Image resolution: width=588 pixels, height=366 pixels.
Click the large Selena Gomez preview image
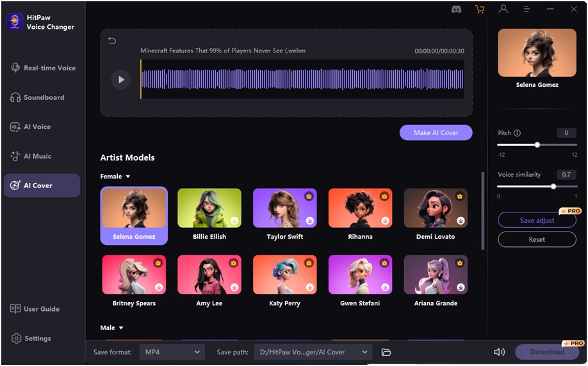[x=537, y=53]
